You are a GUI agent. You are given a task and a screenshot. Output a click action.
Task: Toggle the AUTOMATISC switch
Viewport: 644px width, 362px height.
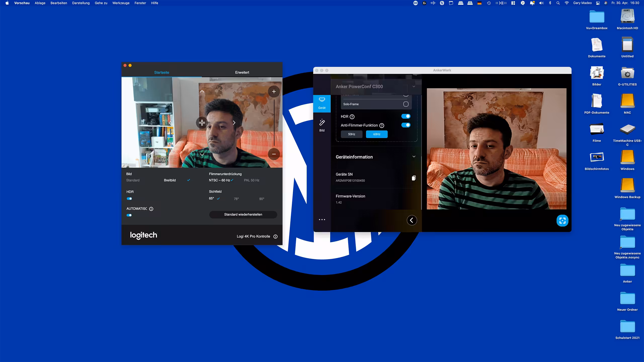(129, 215)
